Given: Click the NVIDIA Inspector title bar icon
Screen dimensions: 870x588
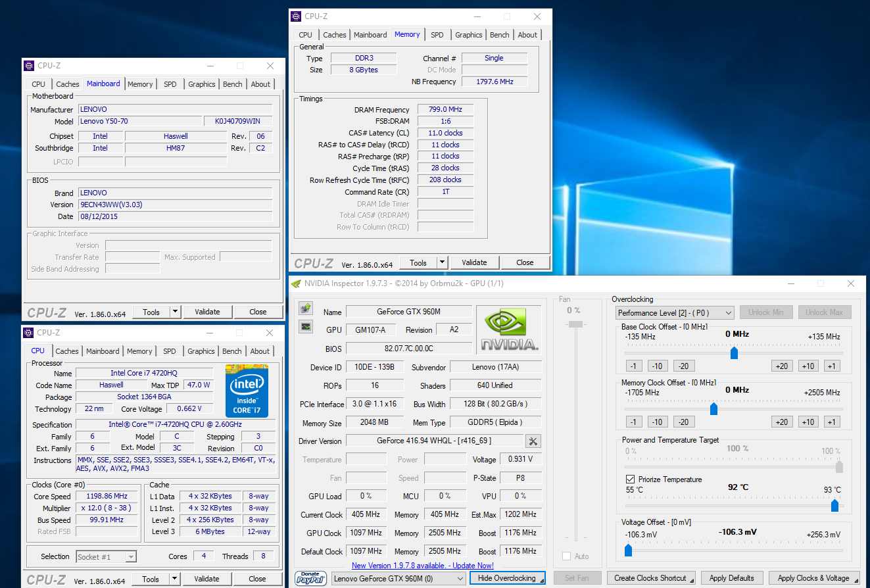Looking at the screenshot, I should click(296, 283).
